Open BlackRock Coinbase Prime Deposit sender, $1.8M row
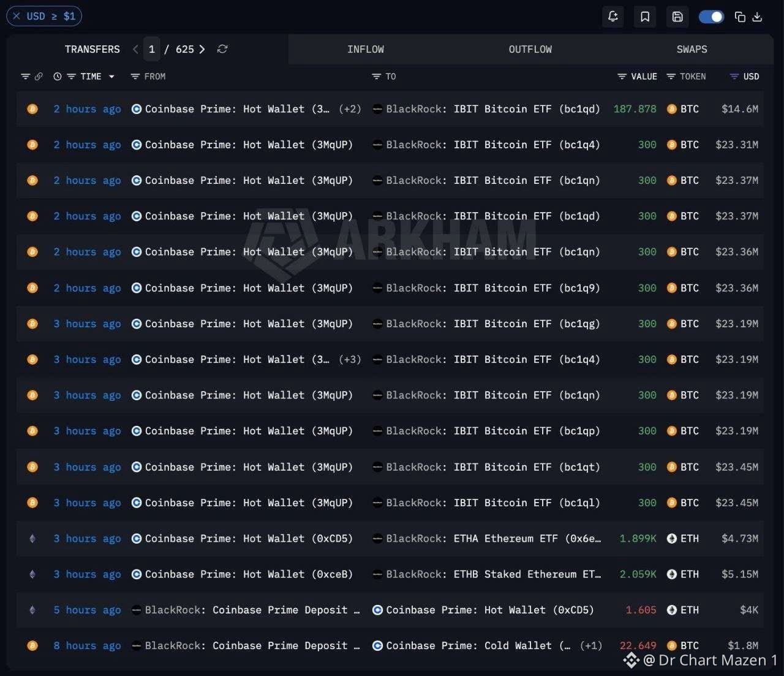Screen dimensions: 784x676 252,645
